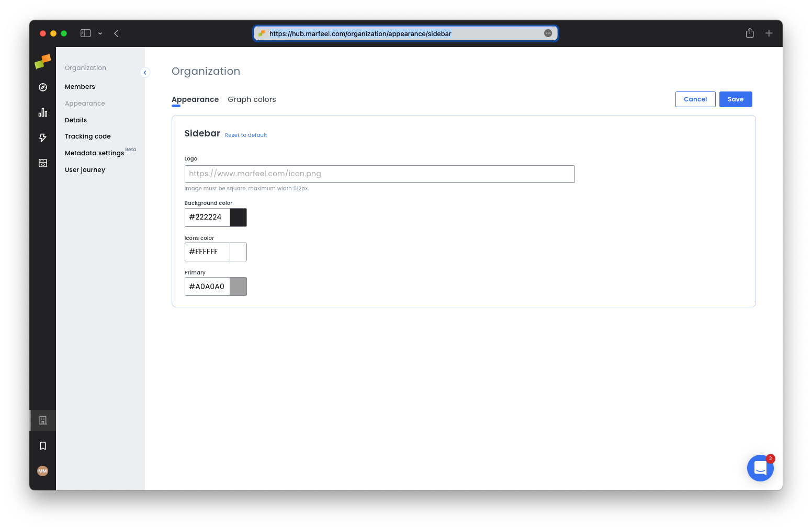The height and width of the screenshot is (529, 812).
Task: Open the Intercom chat bubble
Action: click(x=760, y=468)
